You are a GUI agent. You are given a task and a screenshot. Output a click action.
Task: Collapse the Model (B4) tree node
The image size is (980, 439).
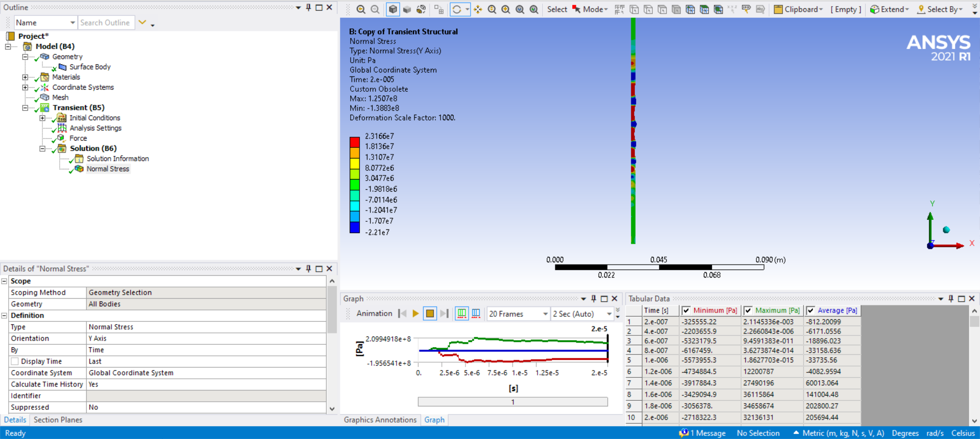(8, 46)
